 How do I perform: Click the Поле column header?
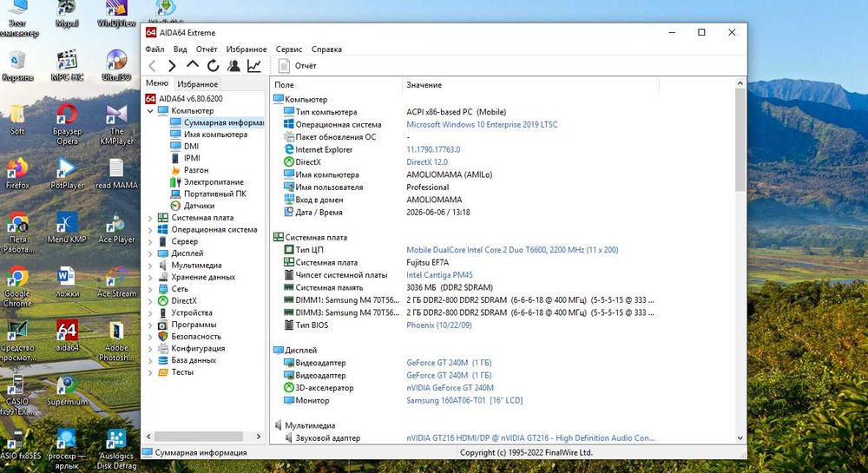pyautogui.click(x=337, y=85)
